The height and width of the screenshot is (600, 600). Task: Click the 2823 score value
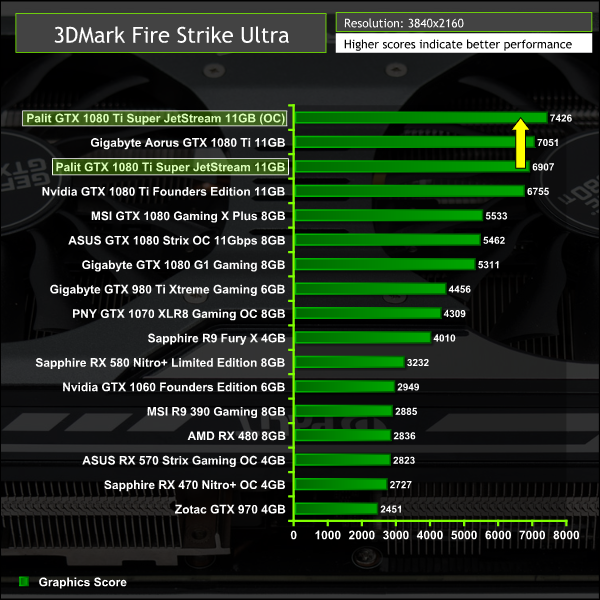[404, 460]
